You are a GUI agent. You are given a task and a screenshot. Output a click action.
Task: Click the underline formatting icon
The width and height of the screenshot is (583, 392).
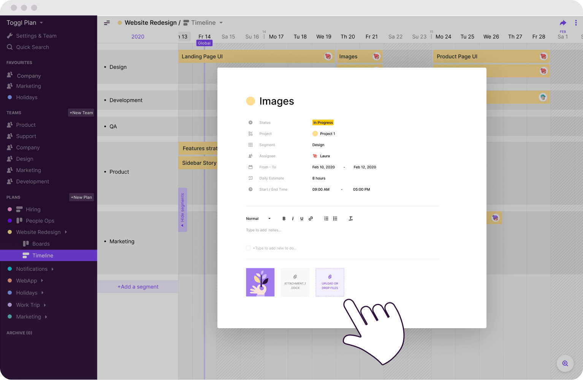[x=302, y=219]
